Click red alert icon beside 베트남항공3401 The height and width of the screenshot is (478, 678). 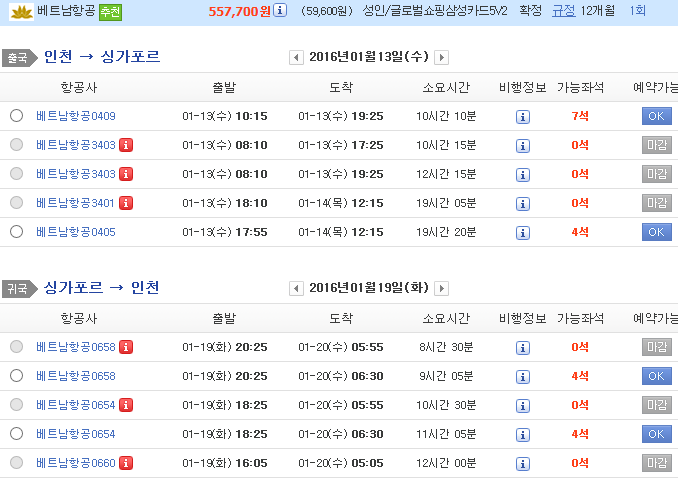126,203
